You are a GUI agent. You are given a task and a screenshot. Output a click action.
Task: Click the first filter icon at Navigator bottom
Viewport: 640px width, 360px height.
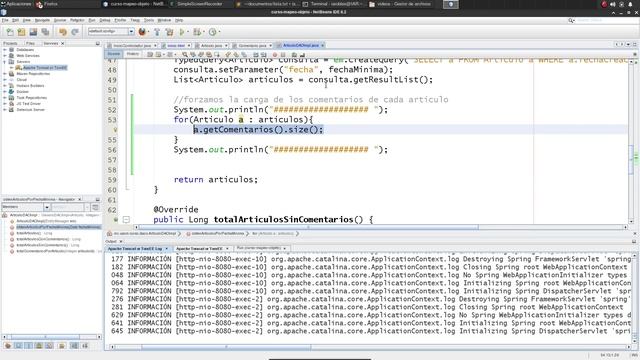click(x=8, y=345)
